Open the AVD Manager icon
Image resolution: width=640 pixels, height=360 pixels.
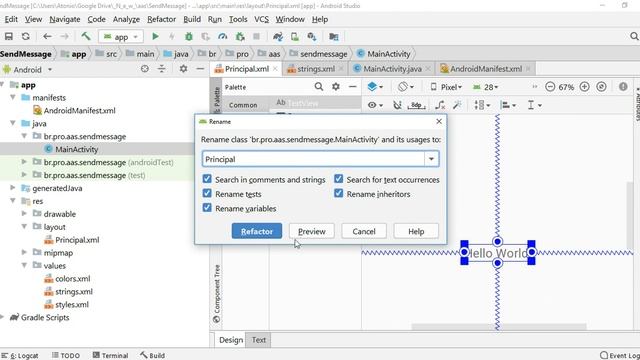tap(295, 36)
